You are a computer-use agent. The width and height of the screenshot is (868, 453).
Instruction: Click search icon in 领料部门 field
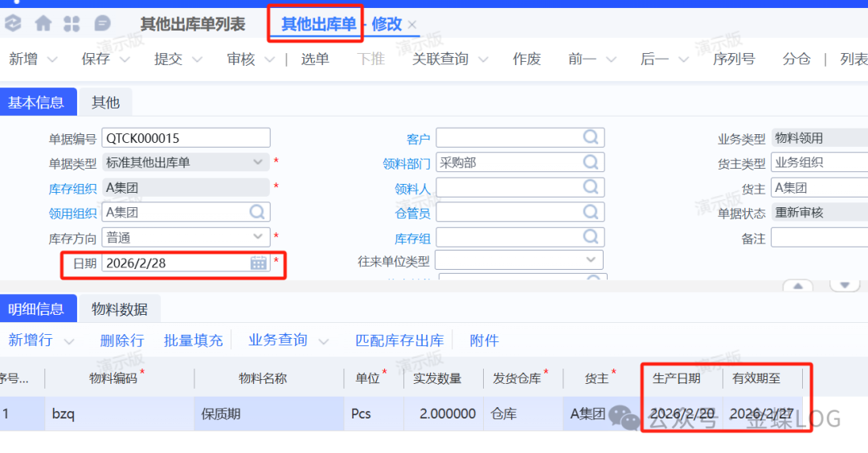(591, 162)
